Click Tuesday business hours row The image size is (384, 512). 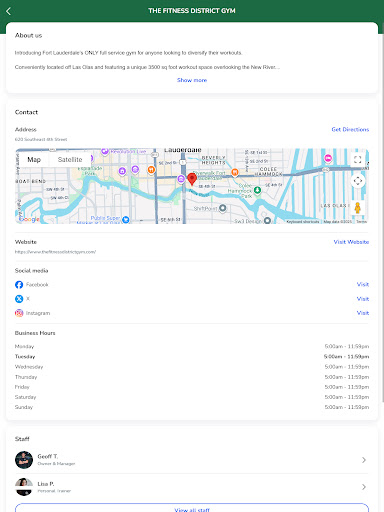192,357
